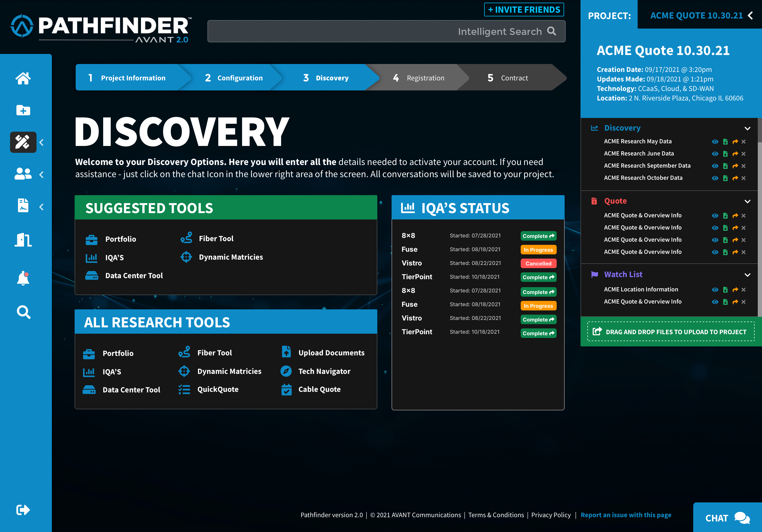Open Data Center Tool in All Research Tools
Screen dimensions: 762x532
coord(121,390)
